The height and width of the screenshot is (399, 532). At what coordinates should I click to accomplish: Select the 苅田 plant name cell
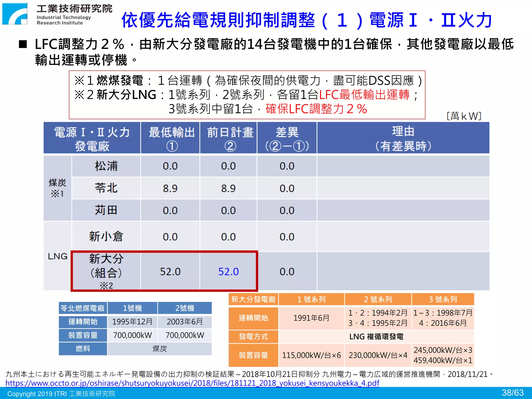click(106, 210)
